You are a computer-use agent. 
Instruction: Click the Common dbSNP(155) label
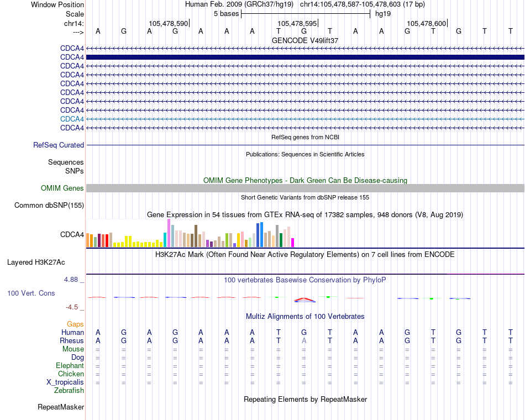tap(49, 206)
